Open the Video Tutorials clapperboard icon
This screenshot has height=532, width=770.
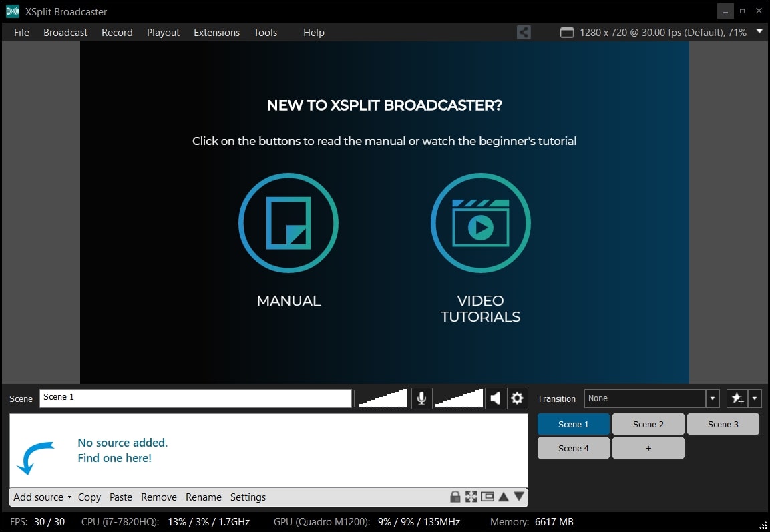480,222
